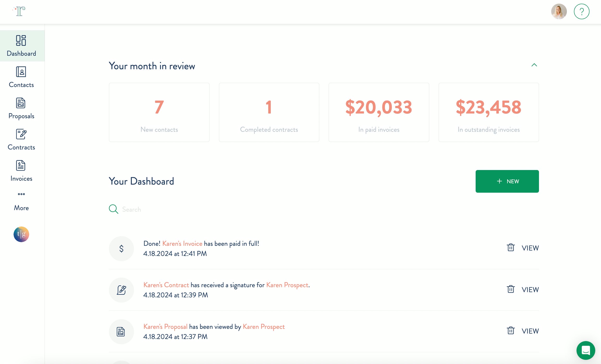Delete the Karen's Invoice paid notification
This screenshot has width=601, height=364.
(511, 247)
